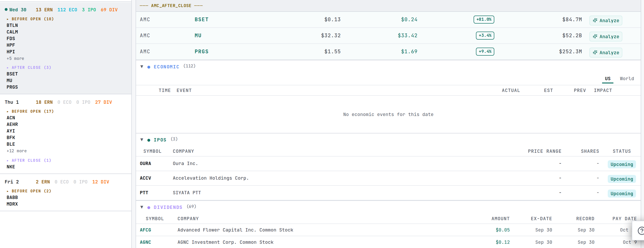Viewport: 644px width, 248px height.
Task: Expand Thu 1 After Close (1) group
Action: coord(29,160)
